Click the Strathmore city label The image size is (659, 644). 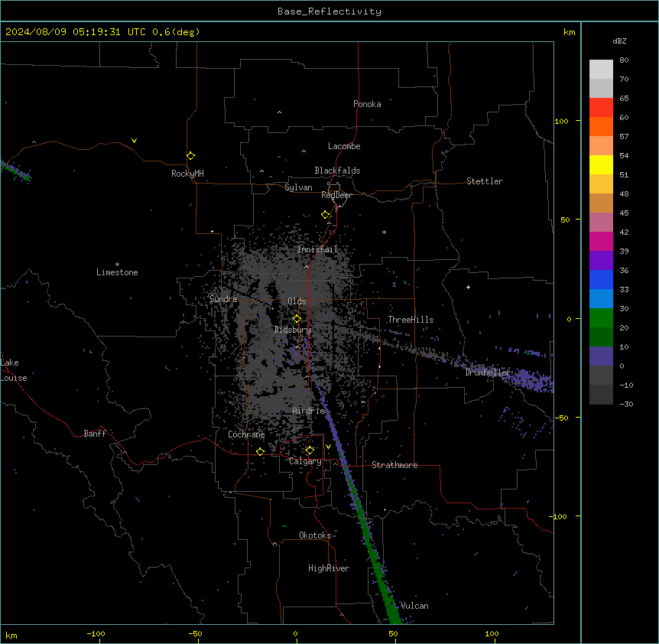coord(394,465)
